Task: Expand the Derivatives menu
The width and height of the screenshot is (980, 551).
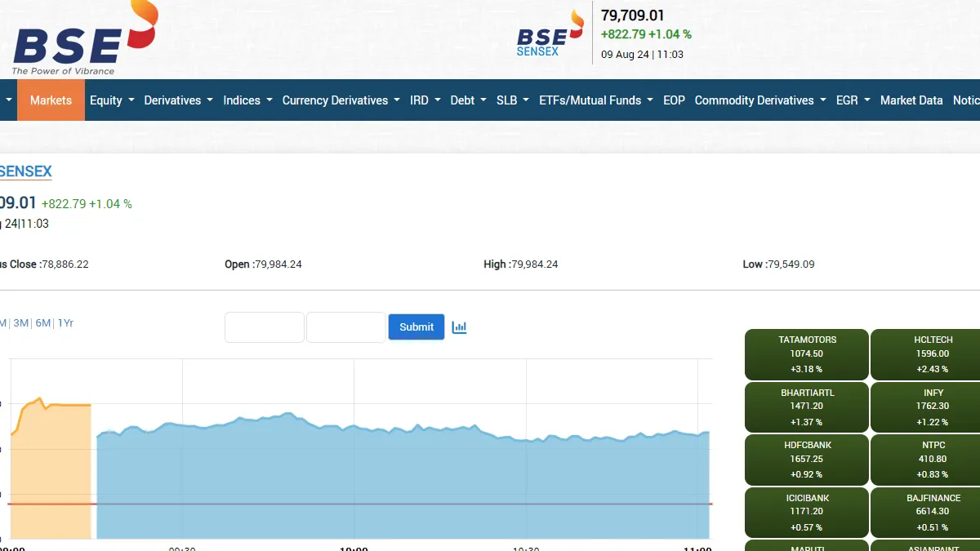Action: (179, 100)
